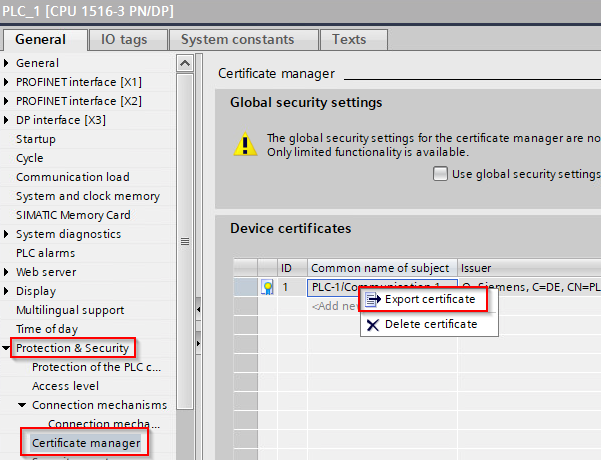Switch to the IO tags tab
This screenshot has width=601, height=460.
tap(128, 39)
